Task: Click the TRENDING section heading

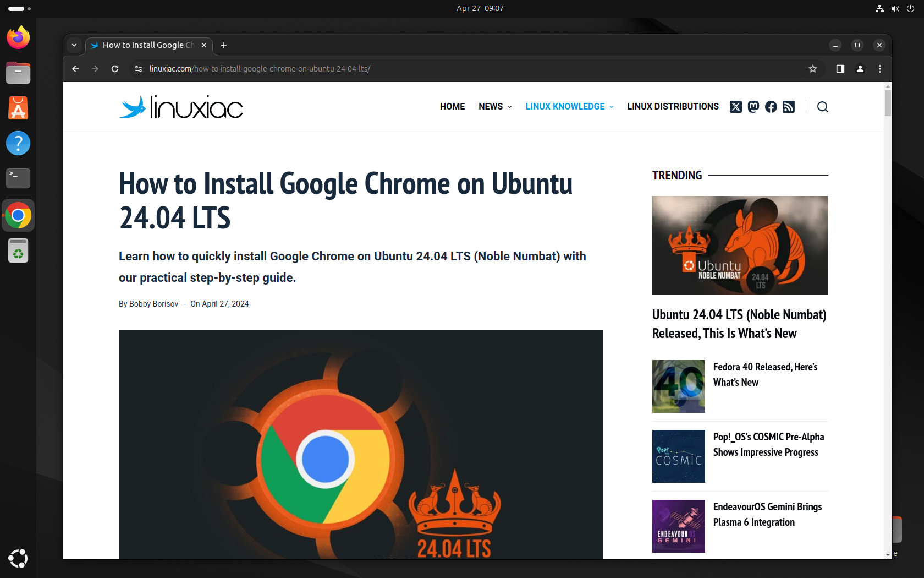Action: pyautogui.click(x=677, y=175)
